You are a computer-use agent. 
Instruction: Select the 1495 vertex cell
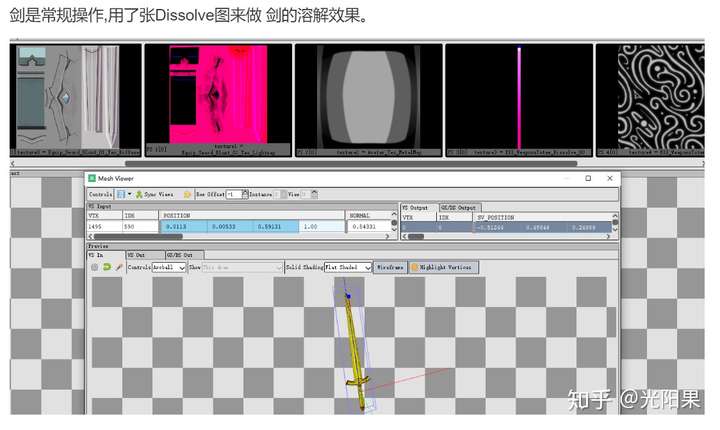point(105,226)
